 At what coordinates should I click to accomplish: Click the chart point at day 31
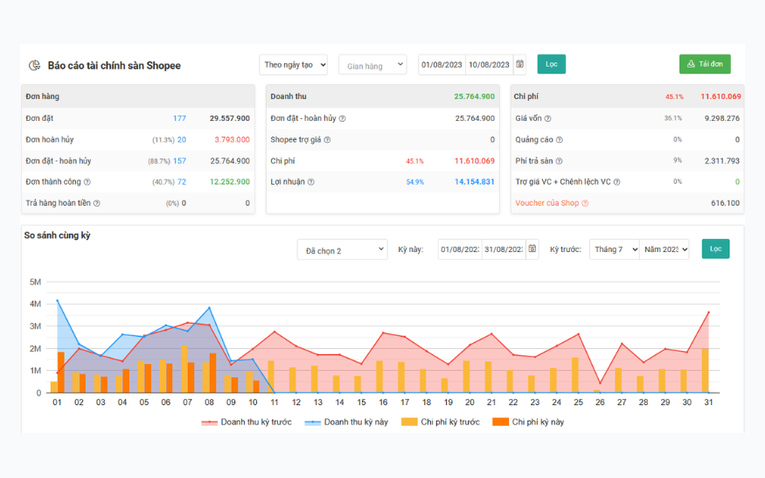tap(708, 312)
